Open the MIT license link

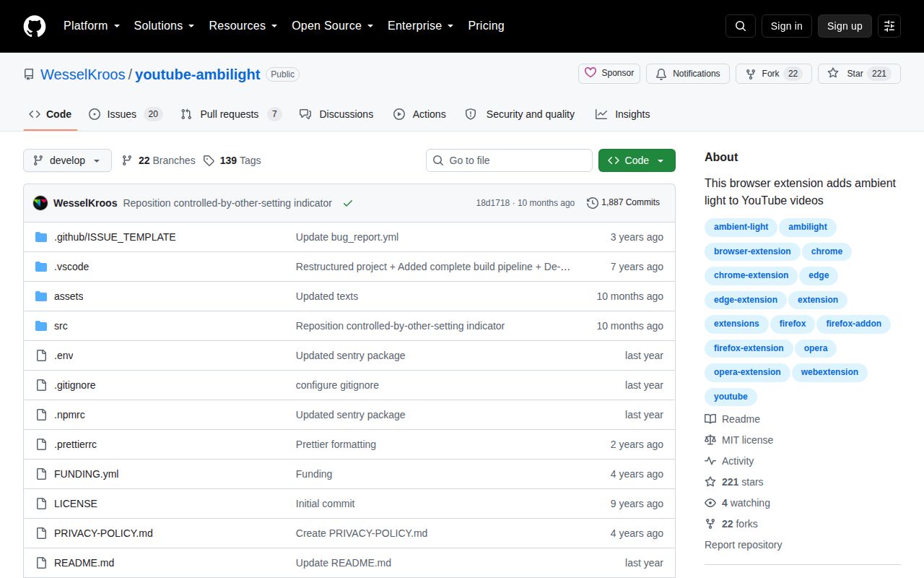pos(738,440)
